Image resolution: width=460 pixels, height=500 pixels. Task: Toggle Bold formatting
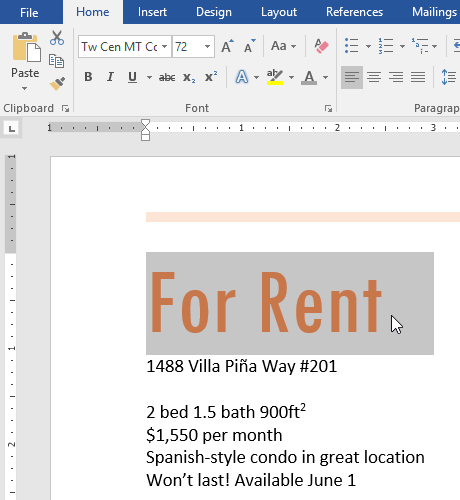[x=88, y=77]
